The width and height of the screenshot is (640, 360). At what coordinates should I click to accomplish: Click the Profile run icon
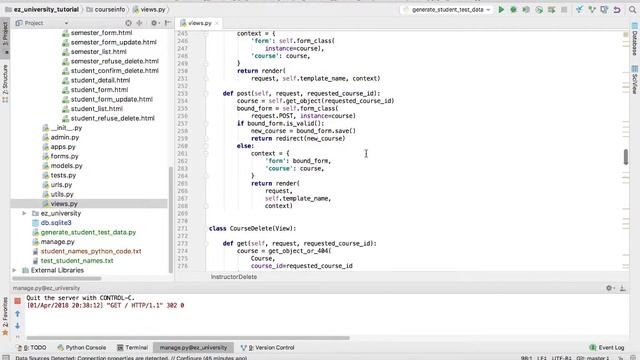[539, 9]
